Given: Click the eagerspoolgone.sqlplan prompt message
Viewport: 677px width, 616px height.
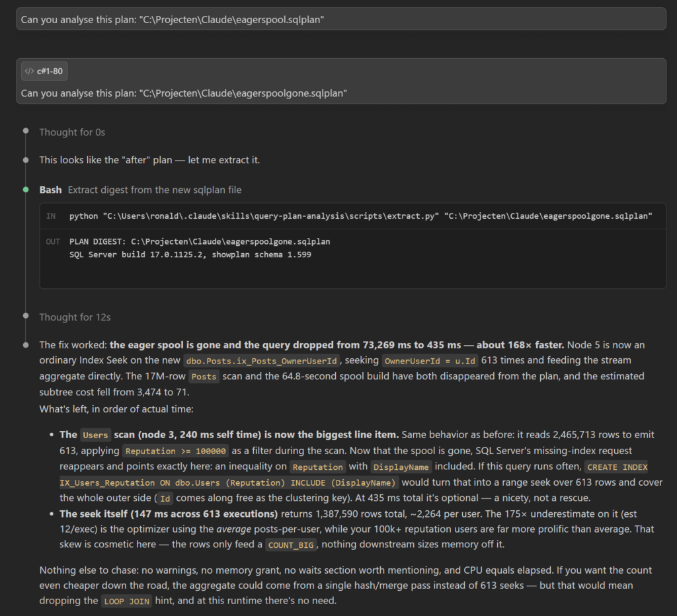Looking at the screenshot, I should tap(341, 81).
